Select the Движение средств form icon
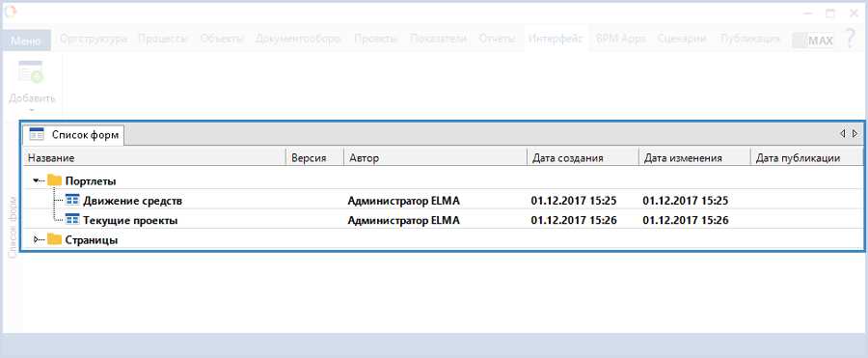 (72, 200)
